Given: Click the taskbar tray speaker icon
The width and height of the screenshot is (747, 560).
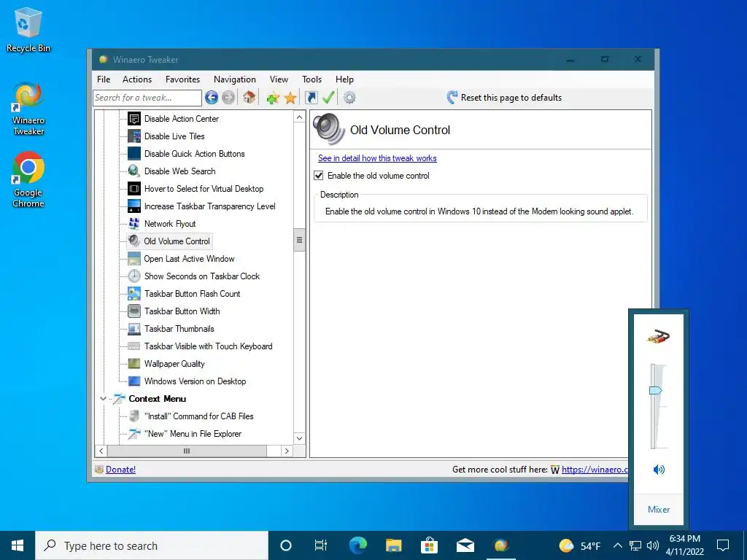Looking at the screenshot, I should tap(653, 545).
